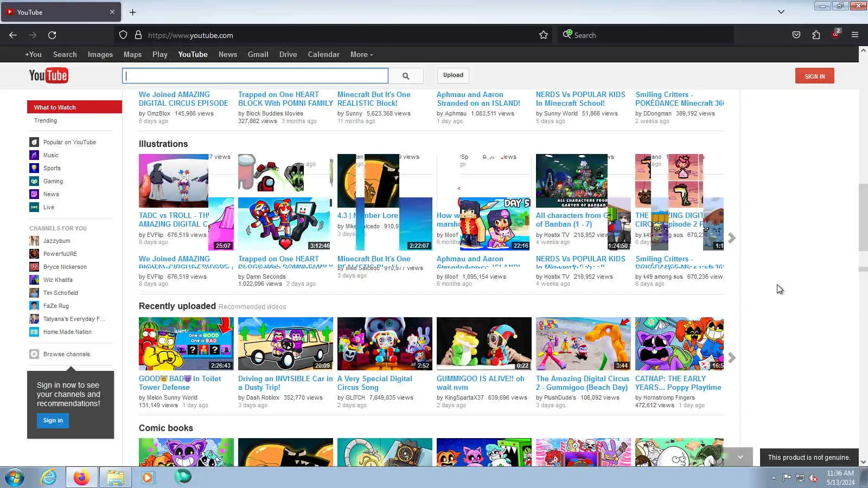Click the red SIGN IN button
The width and height of the screenshot is (868, 488).
tap(814, 76)
